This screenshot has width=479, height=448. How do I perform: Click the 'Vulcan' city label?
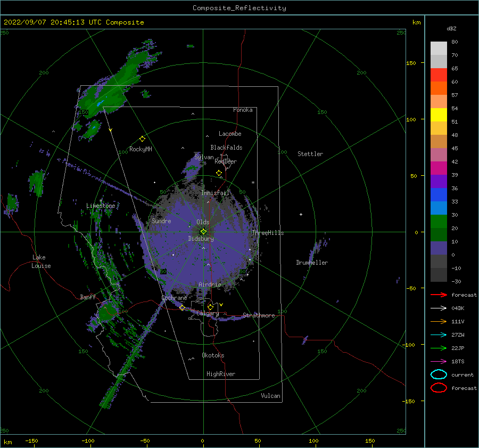270,396
